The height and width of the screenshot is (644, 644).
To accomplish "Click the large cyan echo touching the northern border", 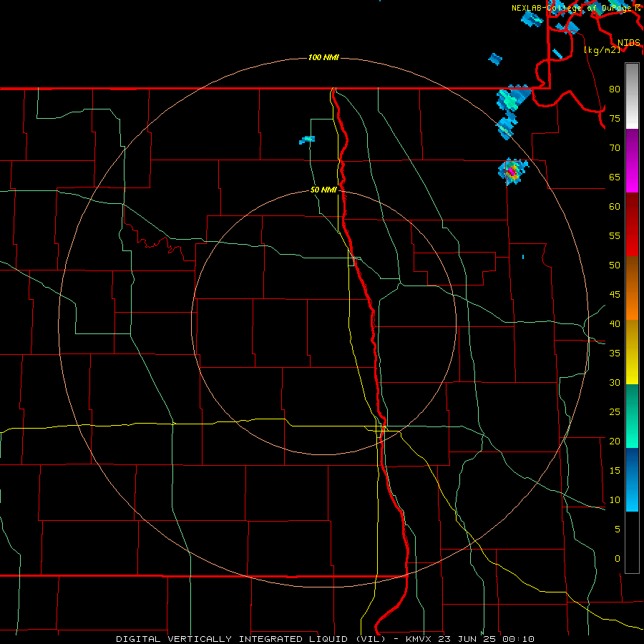I will coord(513,98).
